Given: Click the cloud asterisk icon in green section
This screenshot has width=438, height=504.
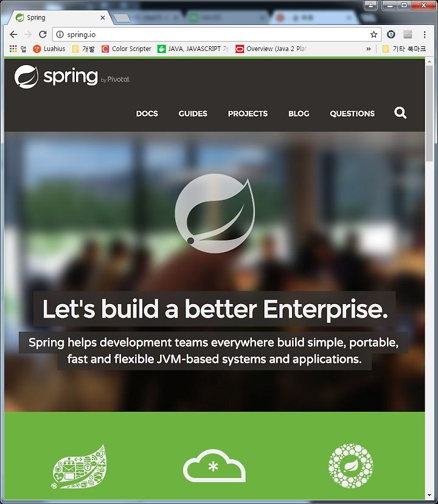Looking at the screenshot, I should [x=214, y=466].
